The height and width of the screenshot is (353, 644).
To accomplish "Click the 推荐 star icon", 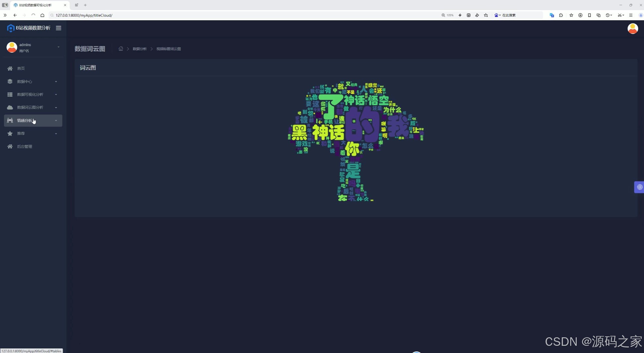I will click(10, 133).
